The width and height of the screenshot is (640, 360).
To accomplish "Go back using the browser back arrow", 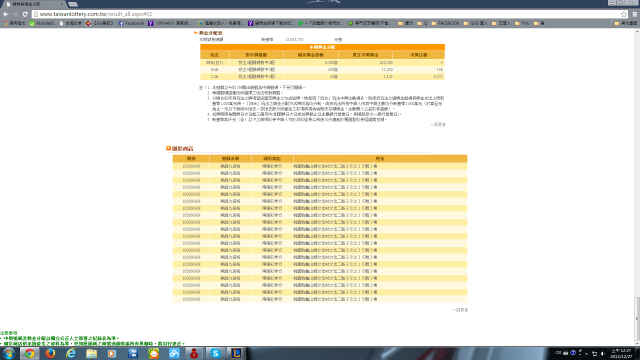I will (6, 14).
